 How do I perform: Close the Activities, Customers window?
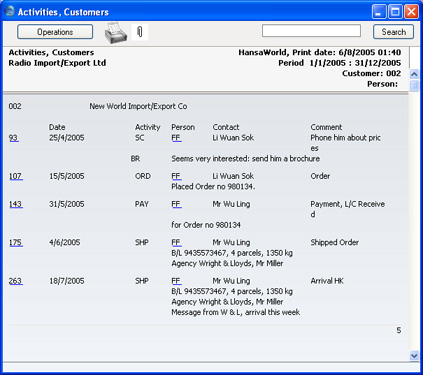click(x=412, y=12)
